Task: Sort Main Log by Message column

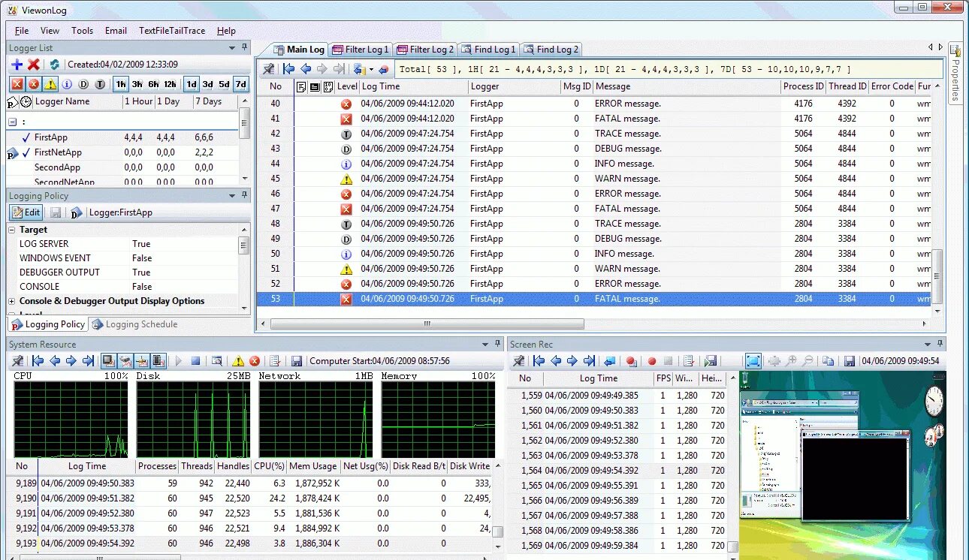Action: pyautogui.click(x=687, y=86)
